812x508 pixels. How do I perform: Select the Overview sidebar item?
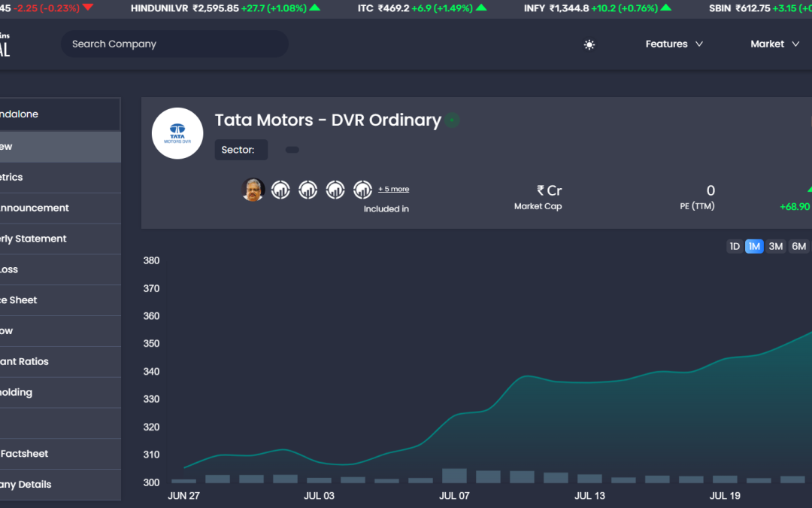coord(60,147)
